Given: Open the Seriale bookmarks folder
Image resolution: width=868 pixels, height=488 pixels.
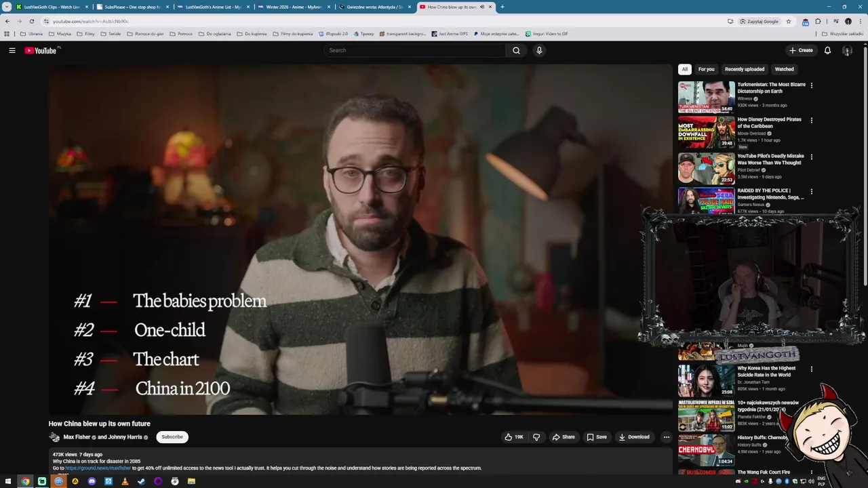Looking at the screenshot, I should (x=111, y=34).
